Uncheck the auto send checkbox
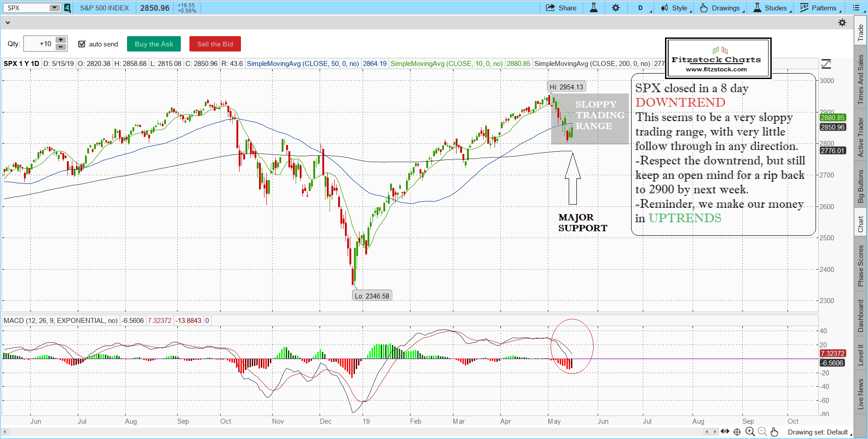The width and height of the screenshot is (868, 439). [x=82, y=44]
